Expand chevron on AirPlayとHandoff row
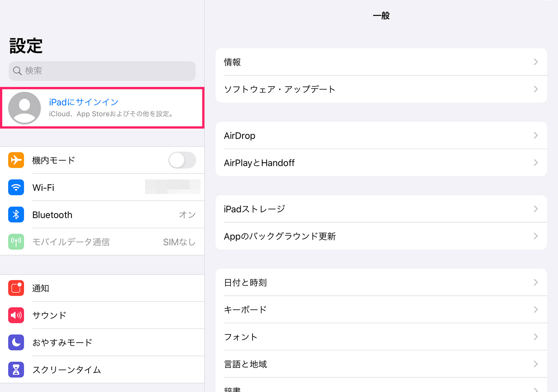 (536, 162)
